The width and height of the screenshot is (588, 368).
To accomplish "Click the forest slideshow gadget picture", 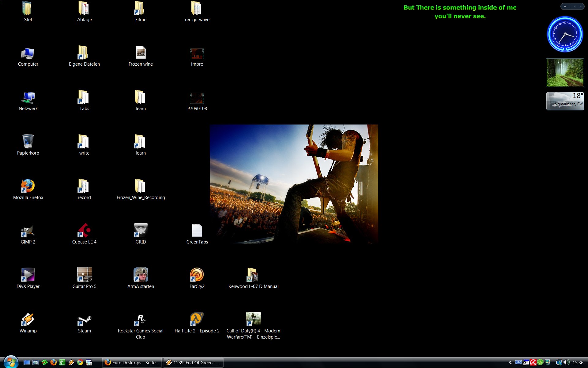I will 565,73.
